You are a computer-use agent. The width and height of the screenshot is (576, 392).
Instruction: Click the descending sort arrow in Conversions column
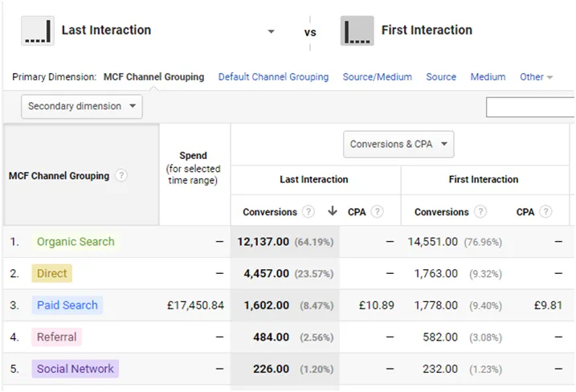(332, 212)
